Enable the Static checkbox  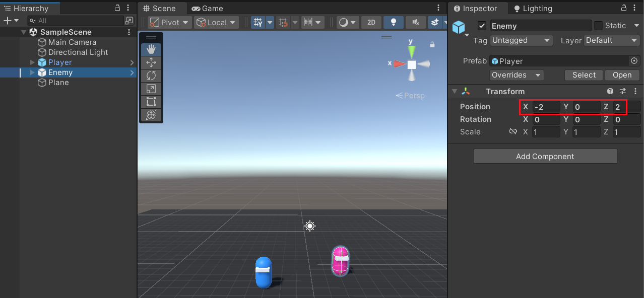[x=599, y=26]
